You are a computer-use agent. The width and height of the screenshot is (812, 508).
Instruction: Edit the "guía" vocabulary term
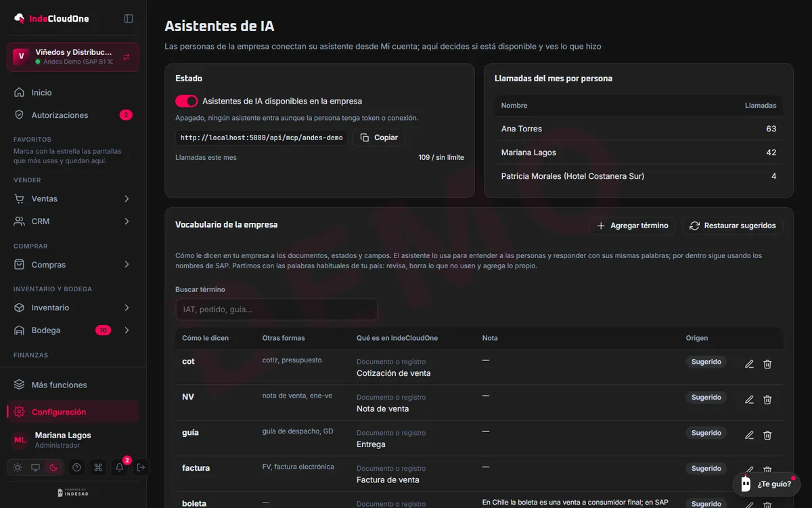click(749, 436)
